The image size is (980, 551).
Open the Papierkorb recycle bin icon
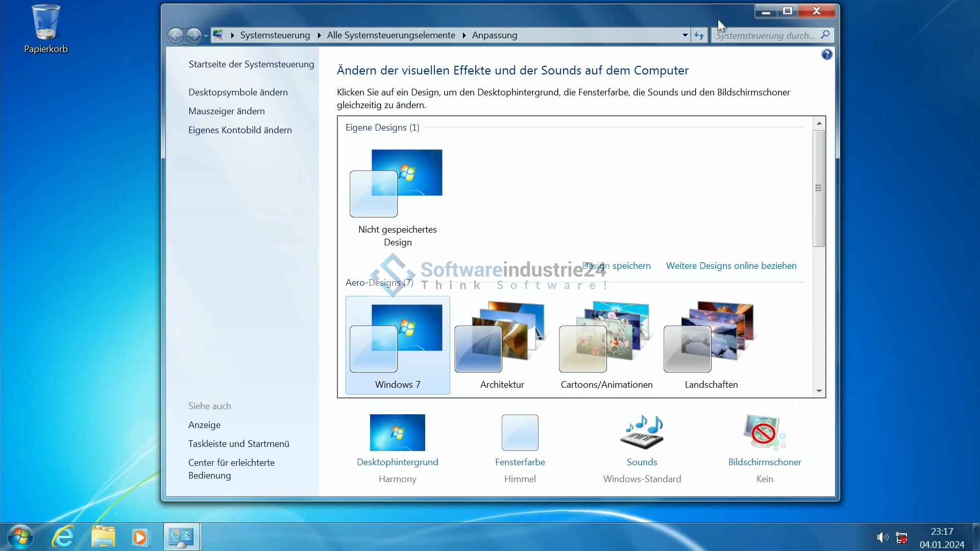(x=45, y=23)
